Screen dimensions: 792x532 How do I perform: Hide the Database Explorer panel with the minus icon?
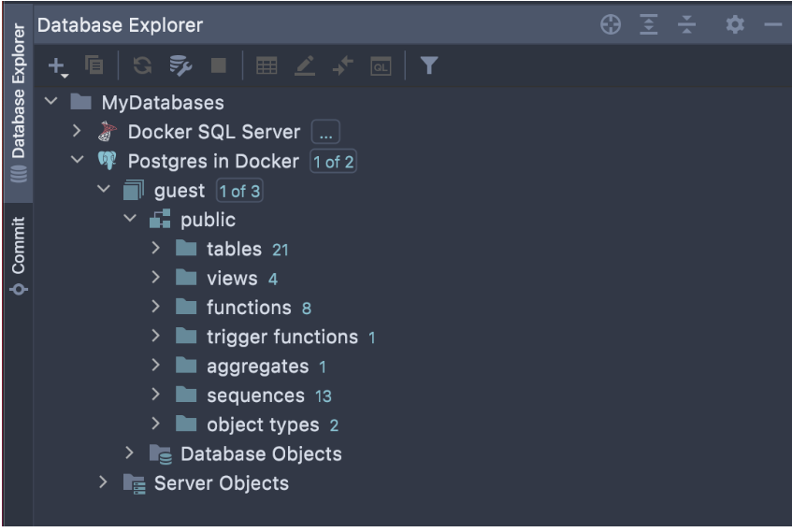[x=772, y=24]
